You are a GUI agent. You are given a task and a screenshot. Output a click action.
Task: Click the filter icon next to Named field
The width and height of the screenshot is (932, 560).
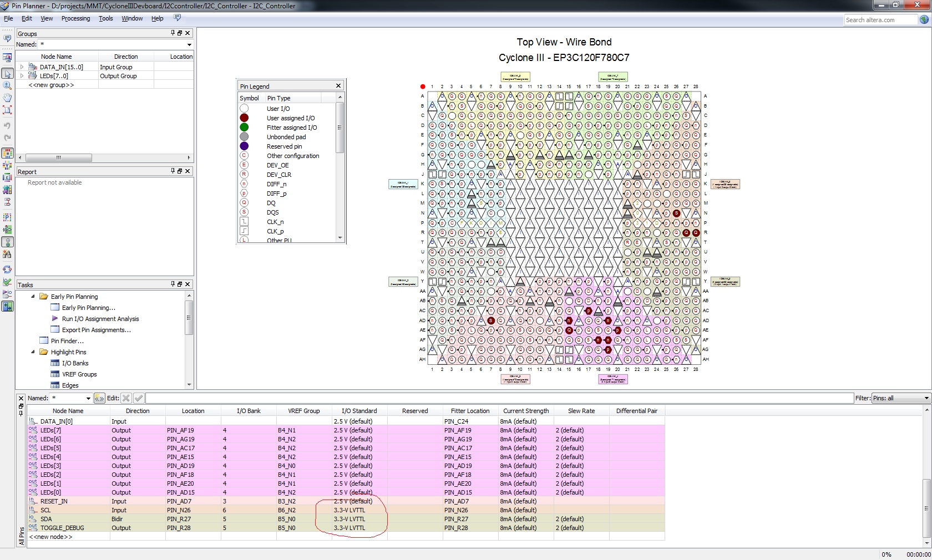click(x=99, y=398)
